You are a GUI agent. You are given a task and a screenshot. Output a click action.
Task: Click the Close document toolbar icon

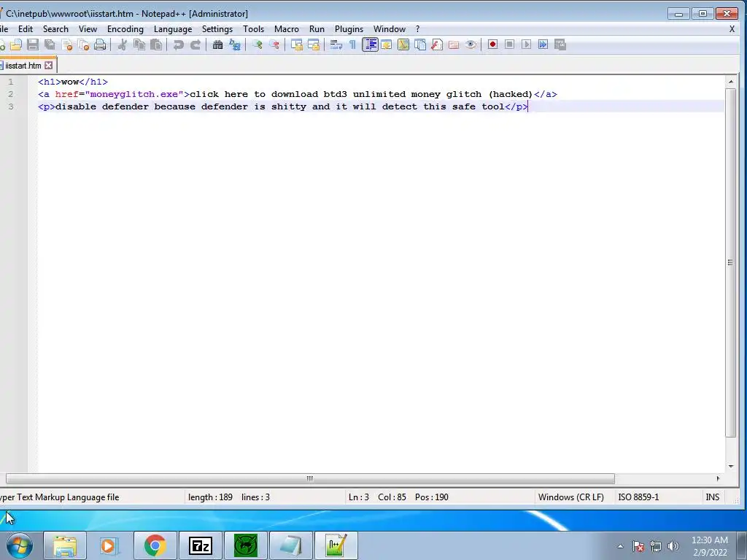tap(66, 44)
